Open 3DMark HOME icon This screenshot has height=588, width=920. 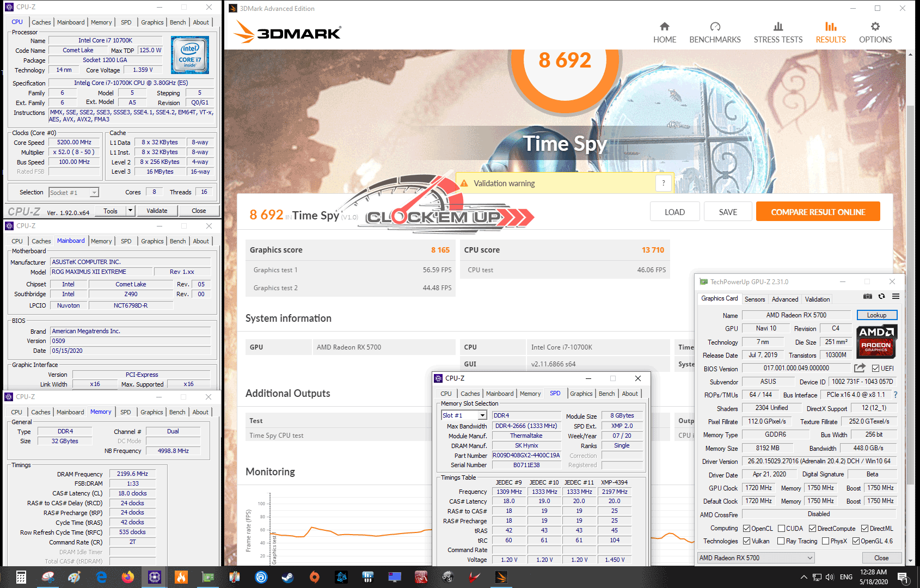click(x=664, y=27)
